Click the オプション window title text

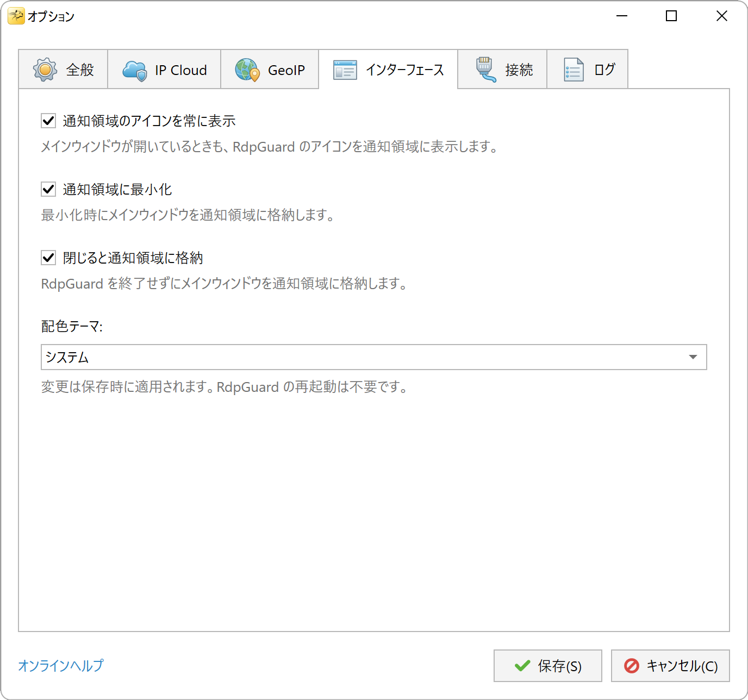pos(51,16)
